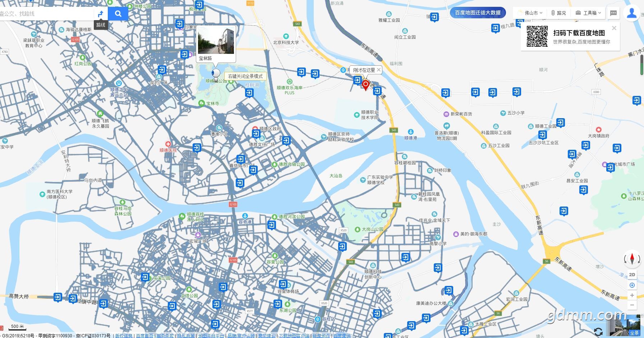
Task: Open the feedback message icon
Action: (x=613, y=13)
